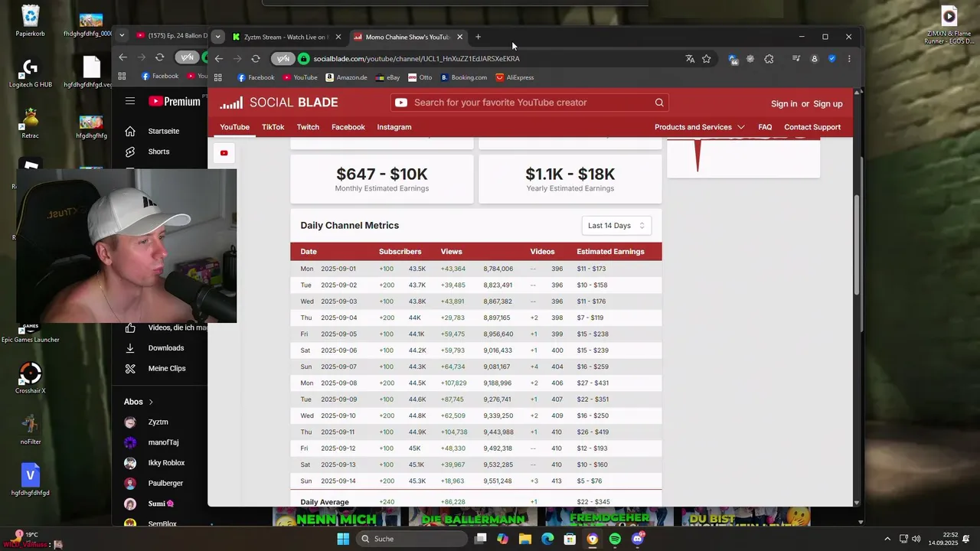Bookmark this page with the star icon
The image size is (980, 551).
[x=707, y=58]
